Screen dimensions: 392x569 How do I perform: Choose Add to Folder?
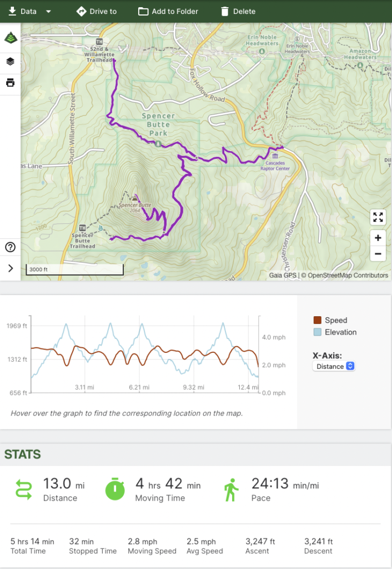pyautogui.click(x=168, y=11)
